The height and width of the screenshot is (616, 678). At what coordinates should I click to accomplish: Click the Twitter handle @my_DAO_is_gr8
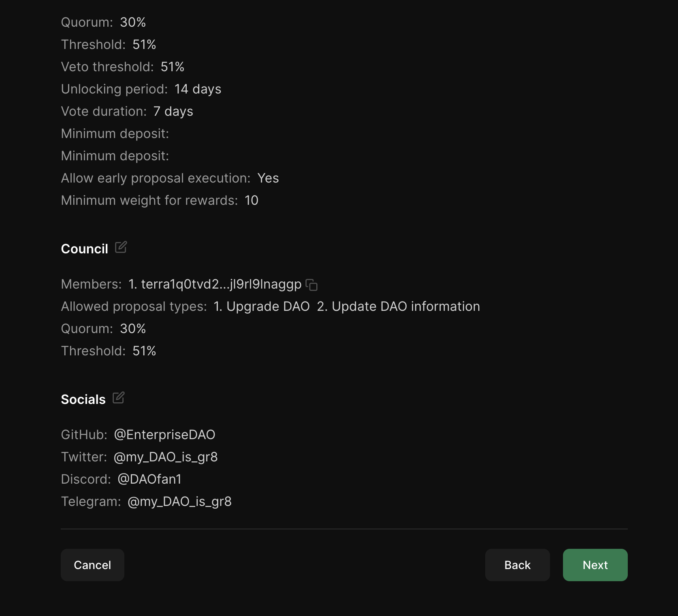click(x=166, y=457)
